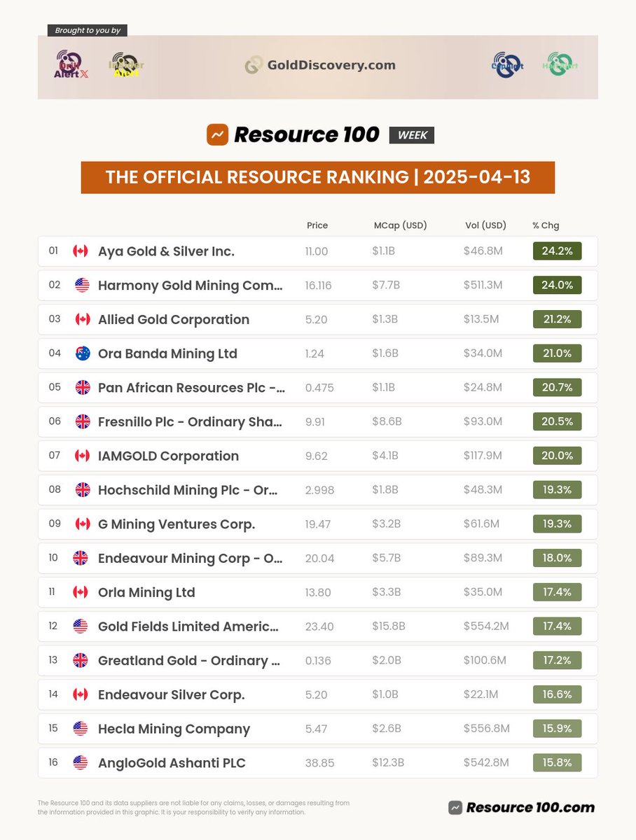
Task: Click the US flag beside Gold Fields Limited
Action: [81, 626]
